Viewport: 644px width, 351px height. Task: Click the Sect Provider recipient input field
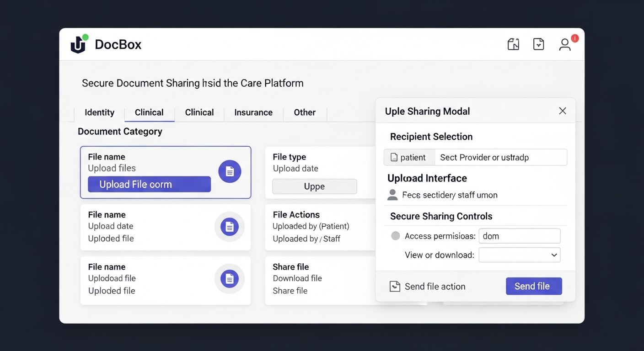pos(500,158)
